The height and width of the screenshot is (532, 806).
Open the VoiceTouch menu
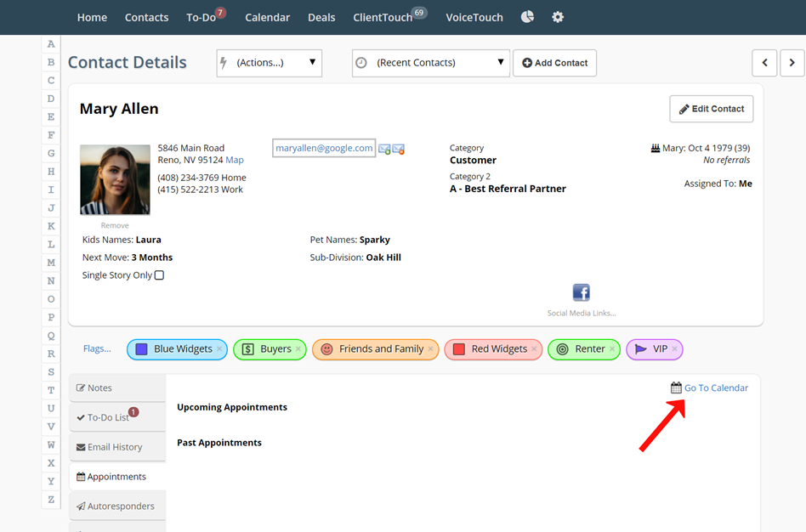(474, 18)
